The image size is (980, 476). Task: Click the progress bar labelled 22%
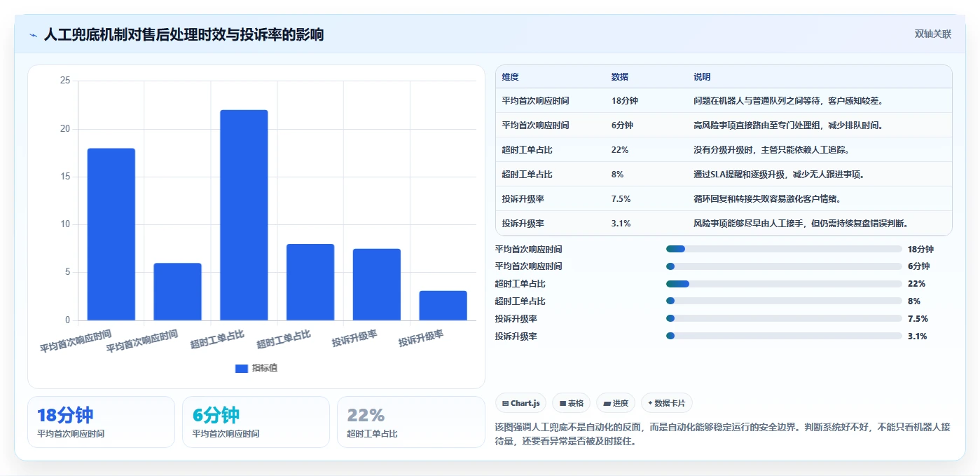[x=784, y=284]
